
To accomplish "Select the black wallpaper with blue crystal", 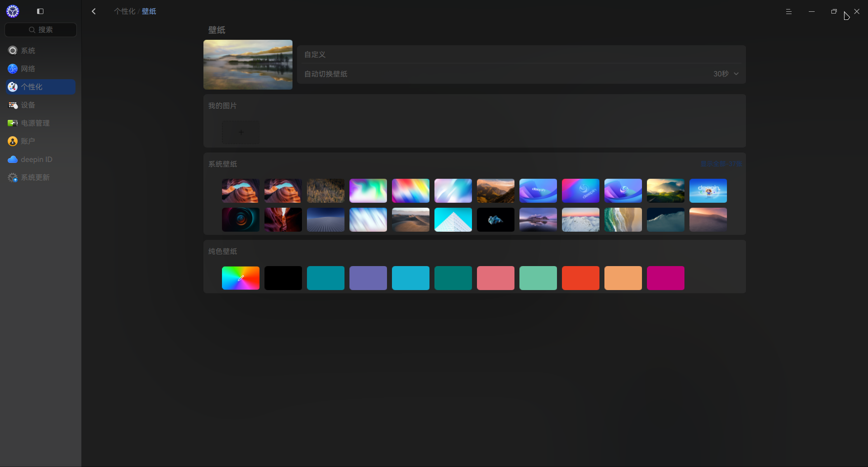I will point(495,219).
